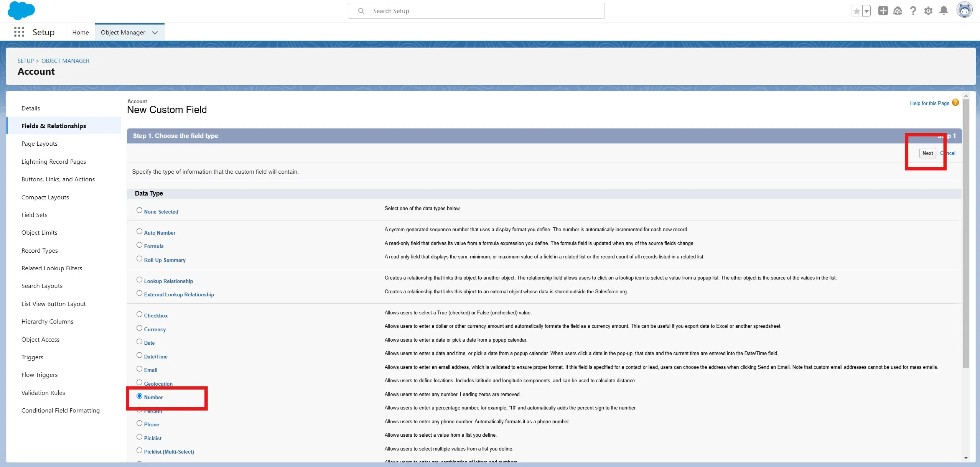Screen dimensions: 980x467
Task: Expand the favorites list dropdown arrow
Action: (866, 11)
